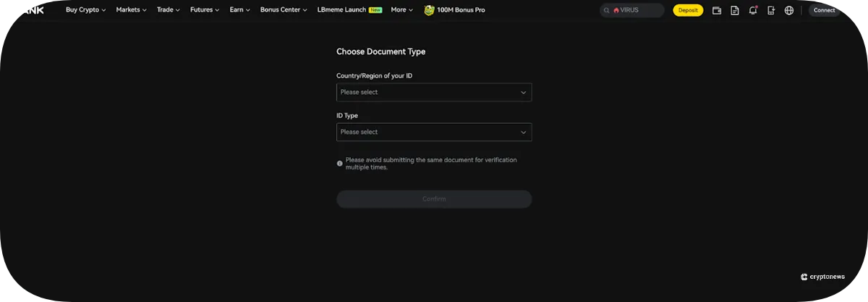Click the VIRUS search field

coord(634,11)
